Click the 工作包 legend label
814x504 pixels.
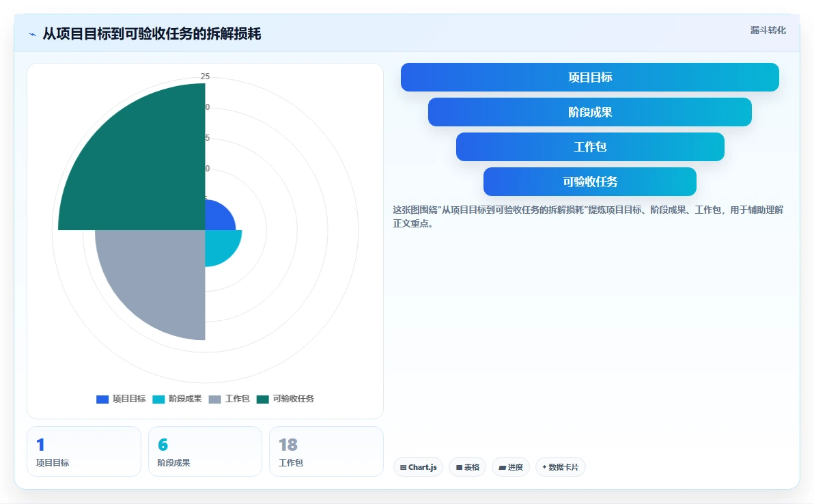(237, 399)
